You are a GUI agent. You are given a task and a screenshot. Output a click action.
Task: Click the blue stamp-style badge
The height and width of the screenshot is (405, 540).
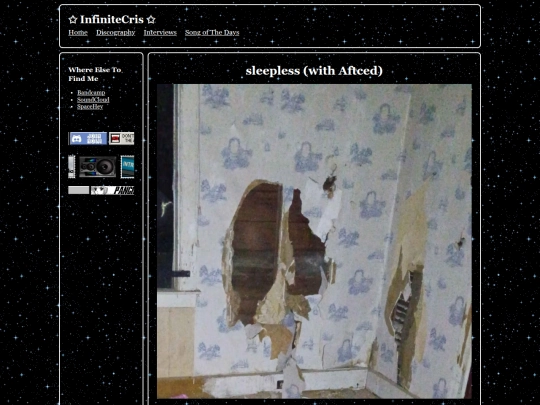[127, 167]
